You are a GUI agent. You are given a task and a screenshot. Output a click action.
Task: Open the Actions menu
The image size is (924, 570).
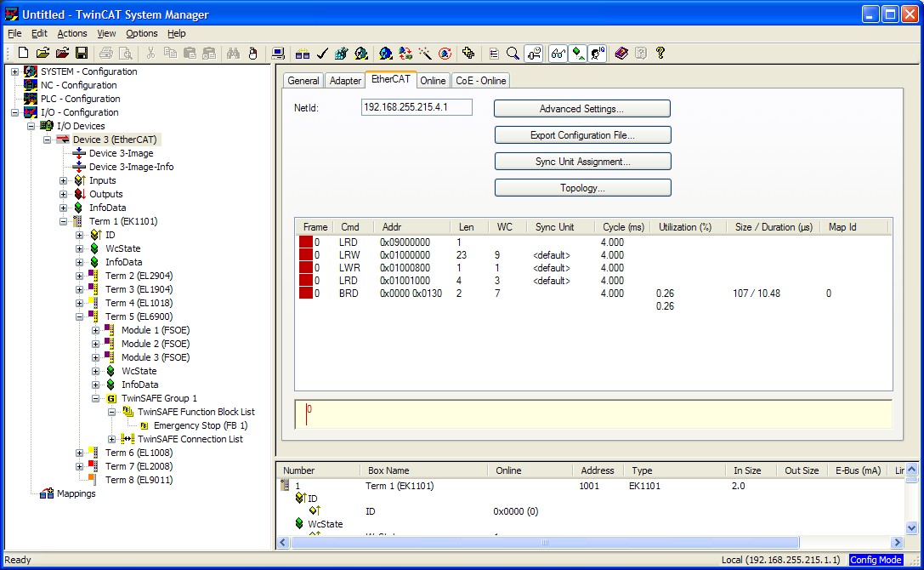tap(72, 33)
